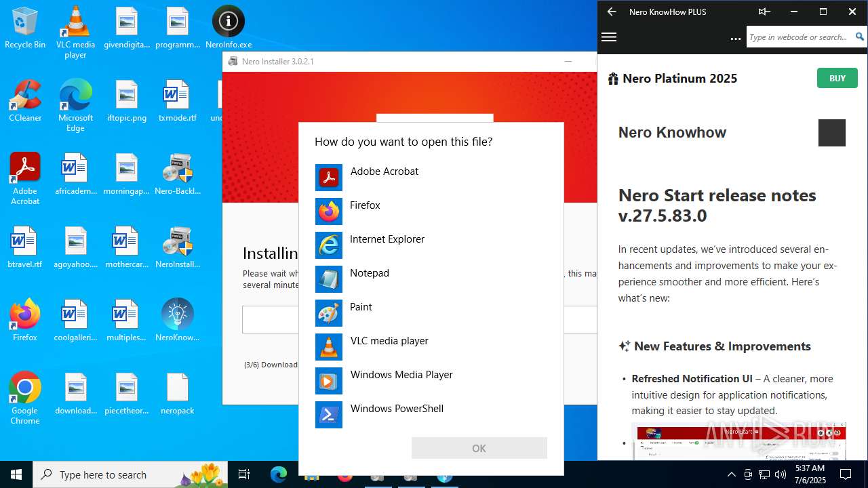Select the download... image file on desktop
Image resolution: width=868 pixels, height=488 pixels.
click(75, 394)
